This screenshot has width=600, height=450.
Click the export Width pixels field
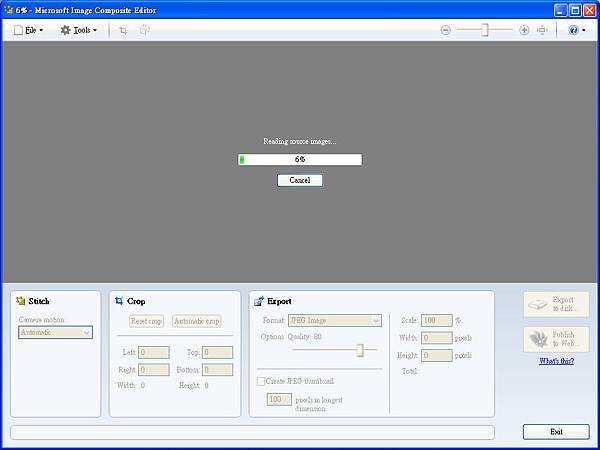(x=437, y=338)
